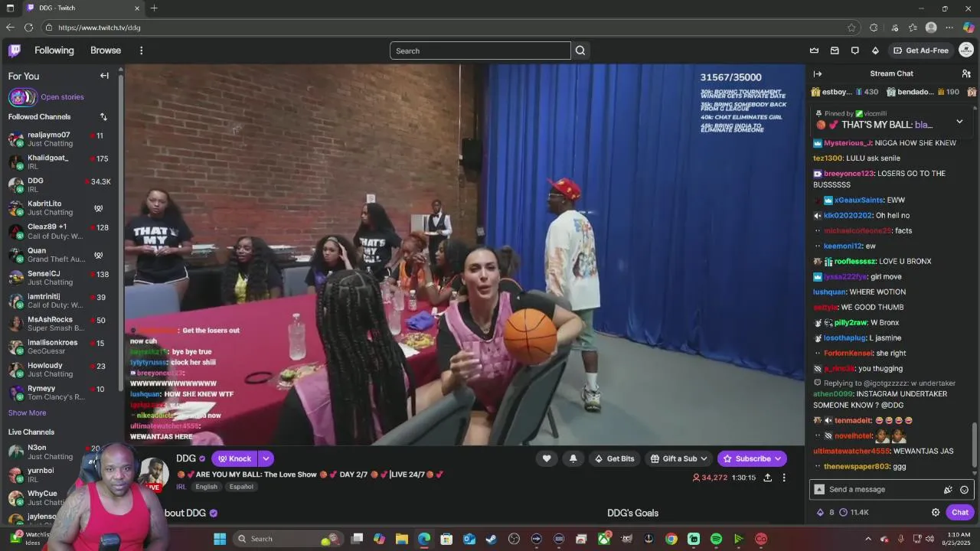The width and height of the screenshot is (980, 551).
Task: Open a new browser tab
Action: pos(154,8)
